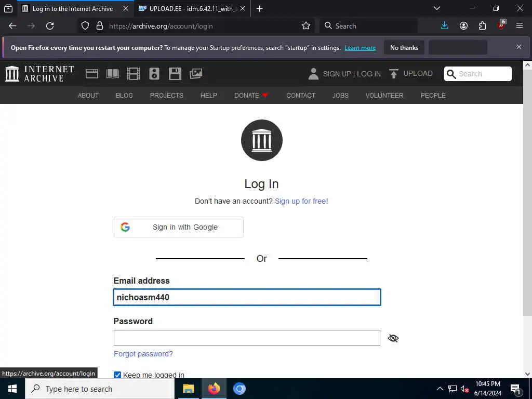Click the padlock site info icon

click(100, 26)
